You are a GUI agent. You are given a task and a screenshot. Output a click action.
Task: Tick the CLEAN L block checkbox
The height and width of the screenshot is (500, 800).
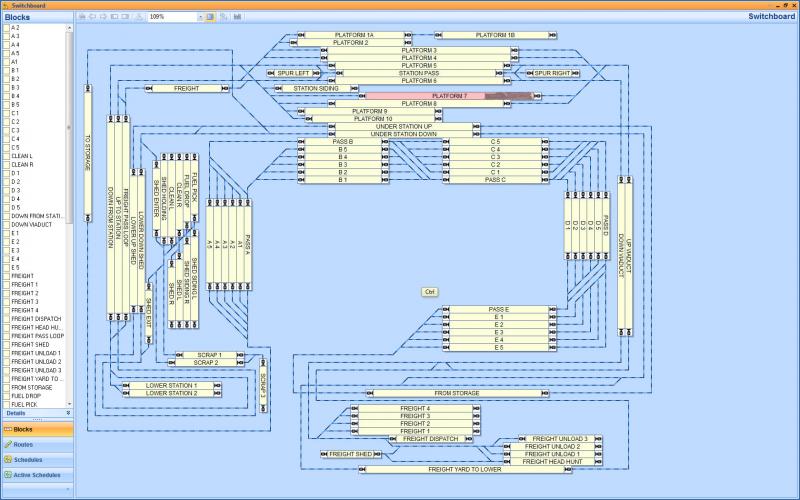pos(6,156)
